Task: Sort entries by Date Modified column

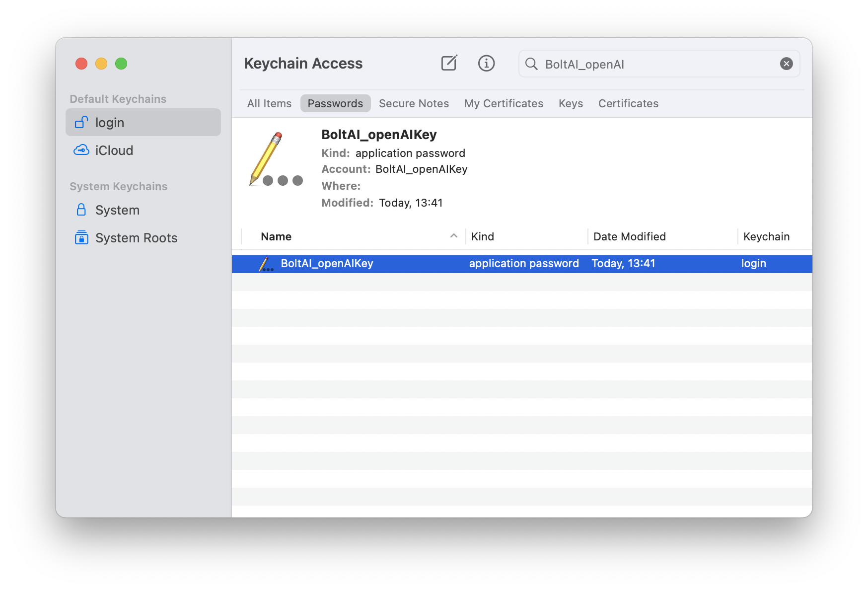Action: (629, 236)
